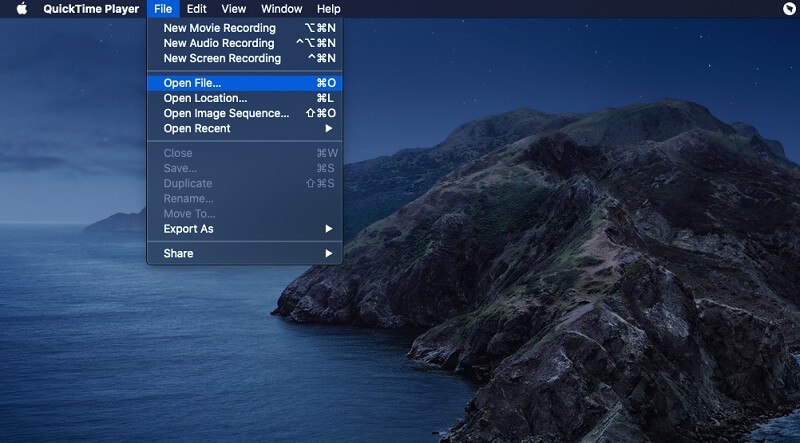Expand the Open Recent submenu

tap(245, 129)
